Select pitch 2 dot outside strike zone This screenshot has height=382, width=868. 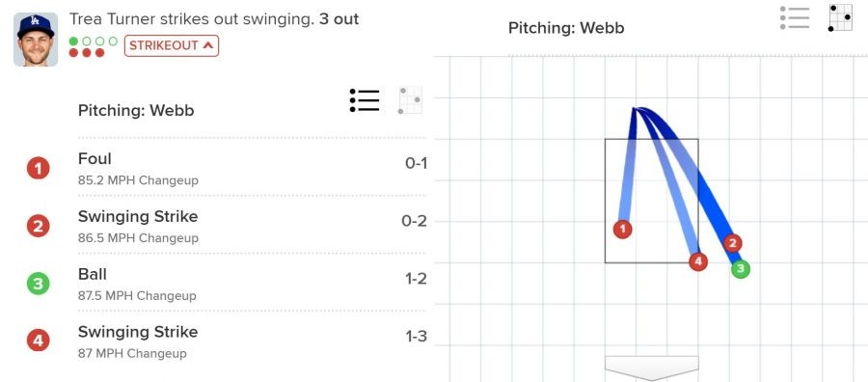pos(732,242)
